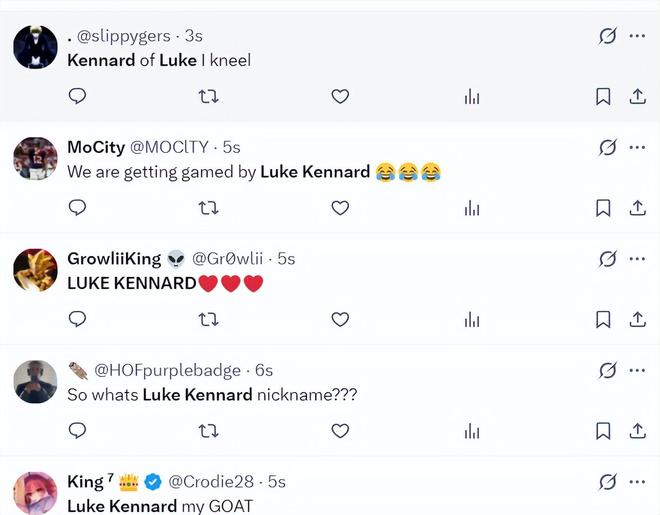Image resolution: width=660 pixels, height=515 pixels.
Task: View analytics for HOFpurplebadge's tweet
Action: 472,430
